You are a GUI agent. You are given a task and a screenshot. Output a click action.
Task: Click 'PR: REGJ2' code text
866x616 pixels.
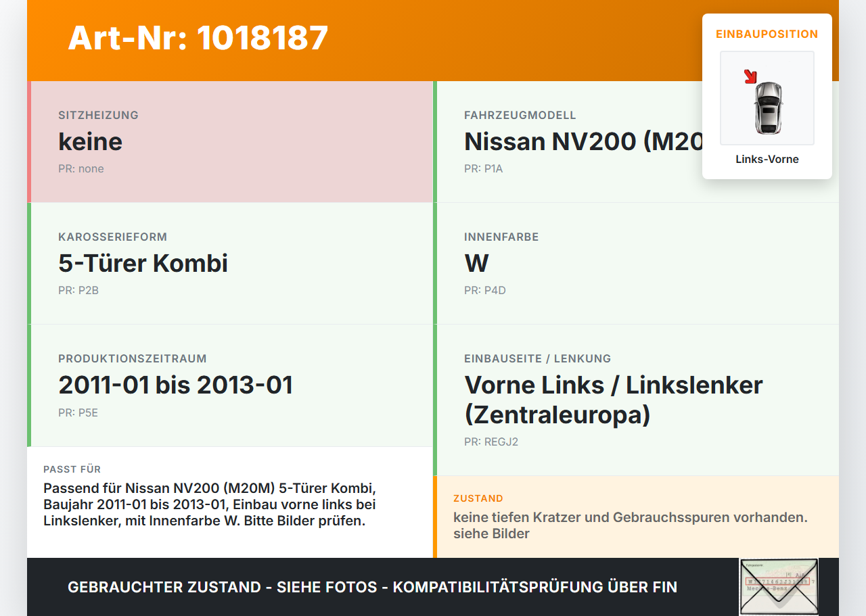pos(491,442)
